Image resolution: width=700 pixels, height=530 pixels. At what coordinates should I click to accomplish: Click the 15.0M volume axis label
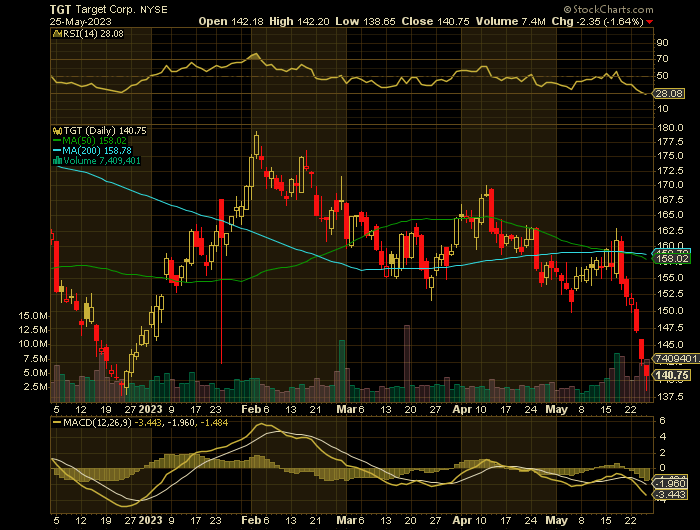[x=33, y=316]
